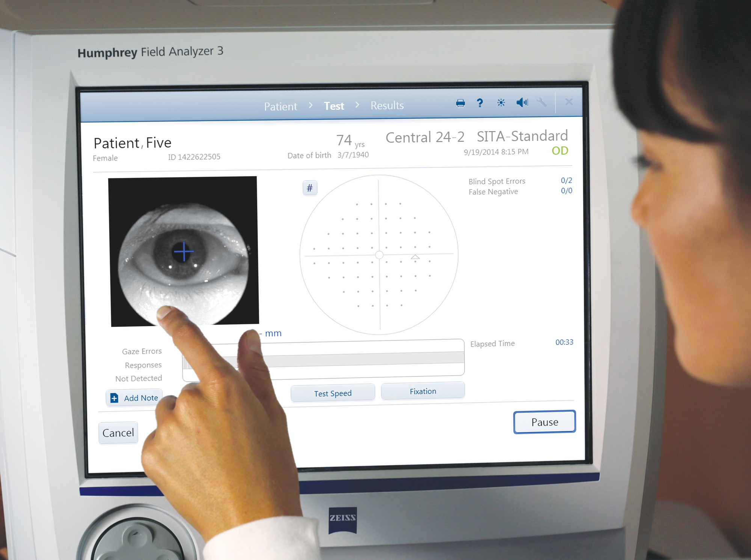Screen dimensions: 751x560
Task: Open help with the question mark icon
Action: (x=480, y=103)
